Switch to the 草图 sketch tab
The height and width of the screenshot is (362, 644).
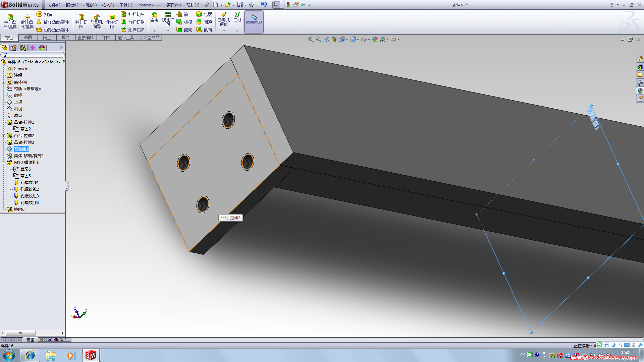(x=28, y=38)
